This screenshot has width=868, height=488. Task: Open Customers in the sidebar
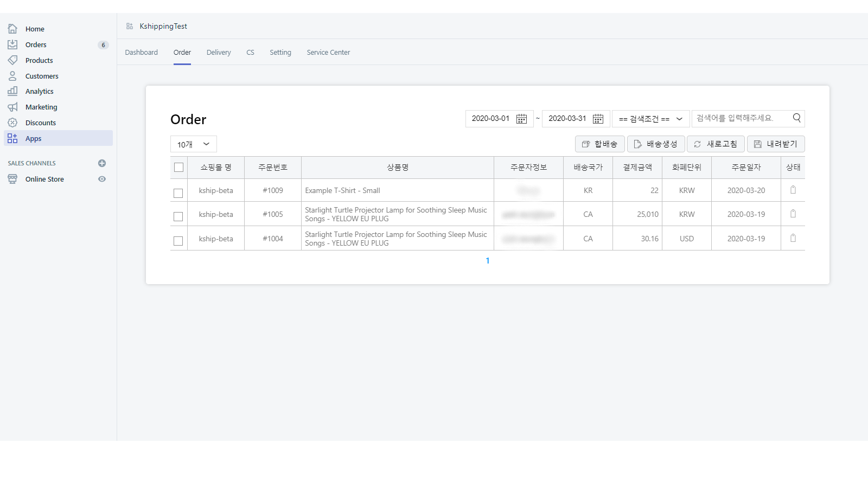[x=42, y=76]
